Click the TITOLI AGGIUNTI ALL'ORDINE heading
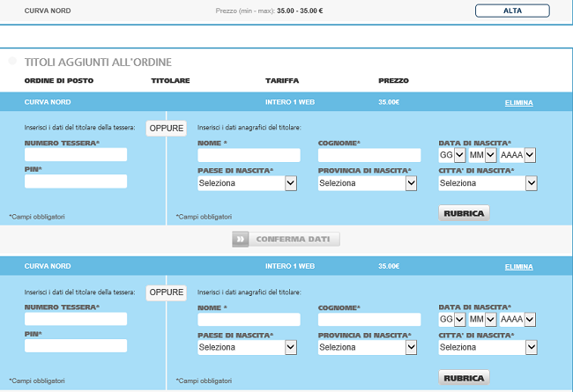 pyautogui.click(x=98, y=63)
